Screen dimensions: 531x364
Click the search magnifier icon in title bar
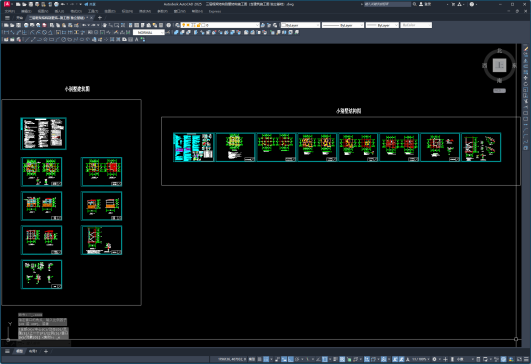pyautogui.click(x=415, y=4)
